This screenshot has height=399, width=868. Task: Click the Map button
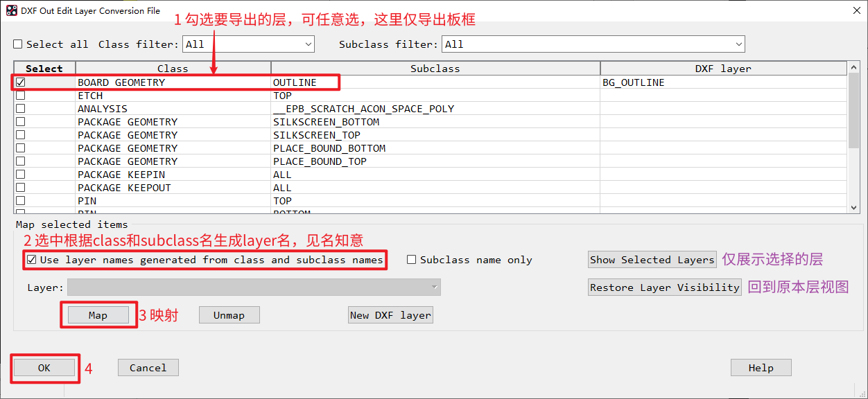coord(98,315)
